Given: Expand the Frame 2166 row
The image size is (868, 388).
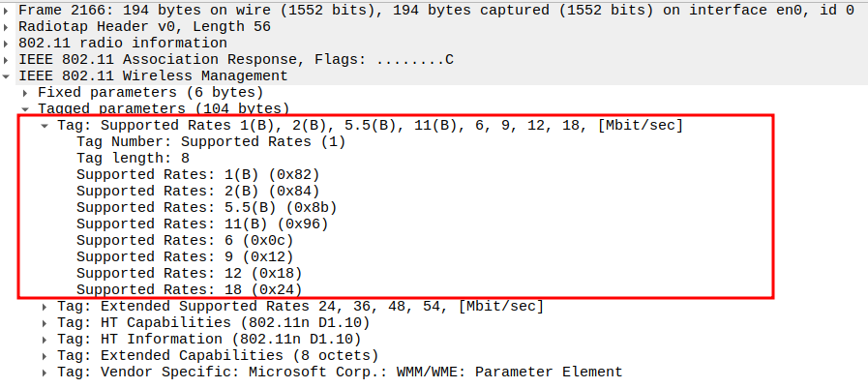Looking at the screenshot, I should 9,10.
